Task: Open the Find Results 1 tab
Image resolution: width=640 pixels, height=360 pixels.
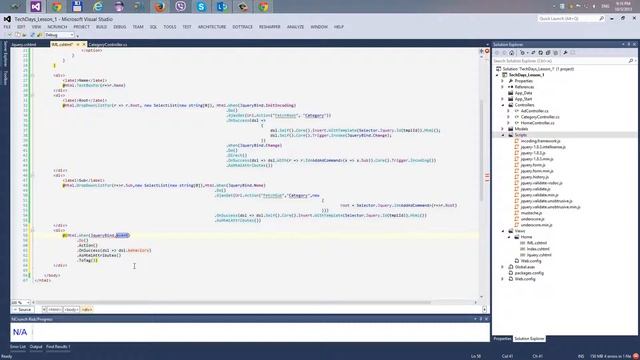Action: 58,347
